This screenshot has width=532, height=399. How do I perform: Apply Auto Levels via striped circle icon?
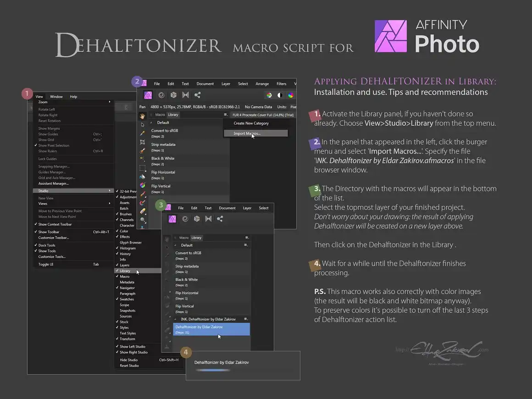[269, 95]
